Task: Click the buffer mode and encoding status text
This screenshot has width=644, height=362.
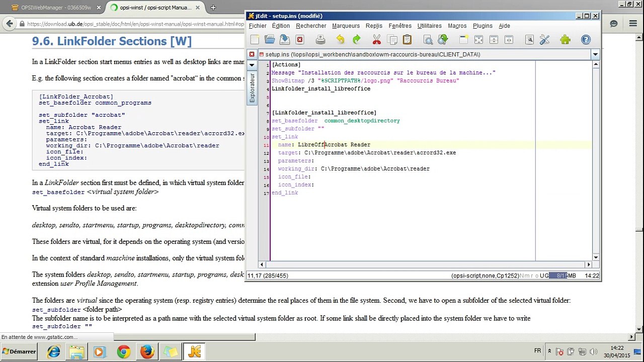Action: (x=485, y=276)
